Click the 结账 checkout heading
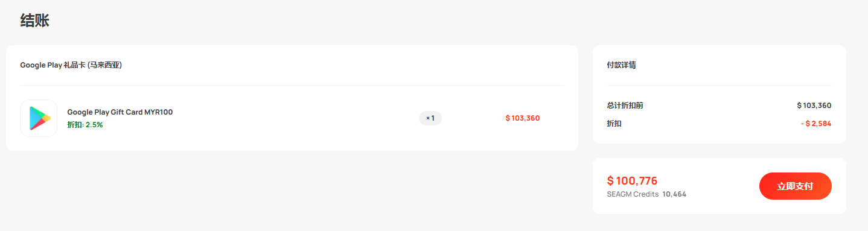The height and width of the screenshot is (231, 868). 34,21
